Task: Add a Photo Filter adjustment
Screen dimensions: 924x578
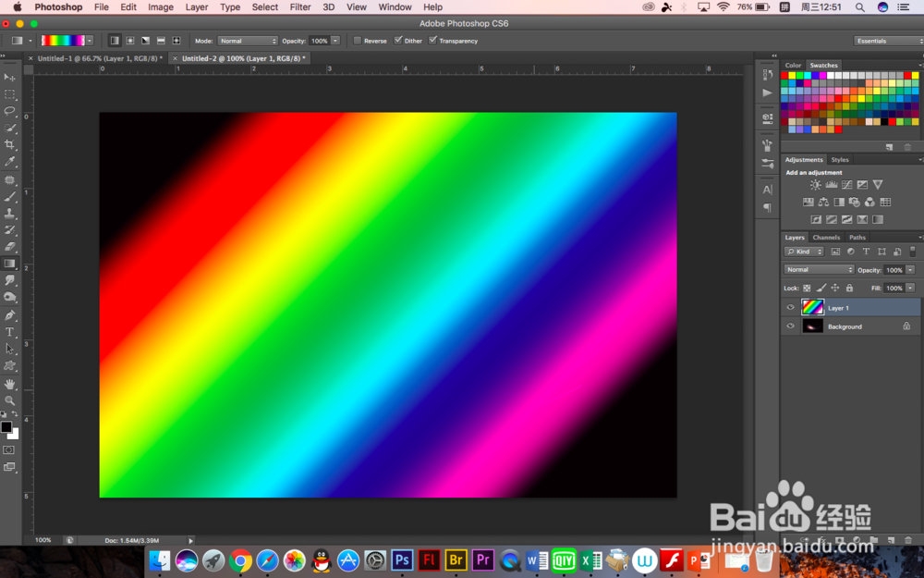Action: pos(855,203)
